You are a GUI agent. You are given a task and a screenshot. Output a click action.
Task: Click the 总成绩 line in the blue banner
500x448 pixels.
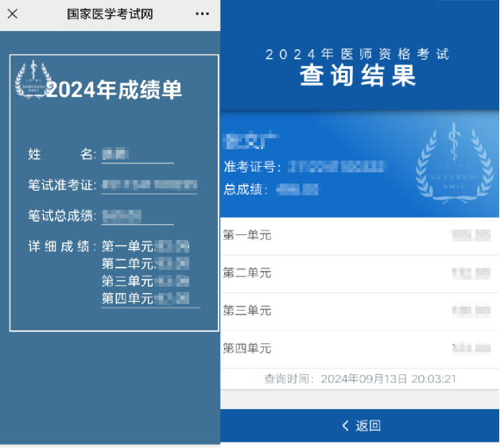(x=272, y=189)
